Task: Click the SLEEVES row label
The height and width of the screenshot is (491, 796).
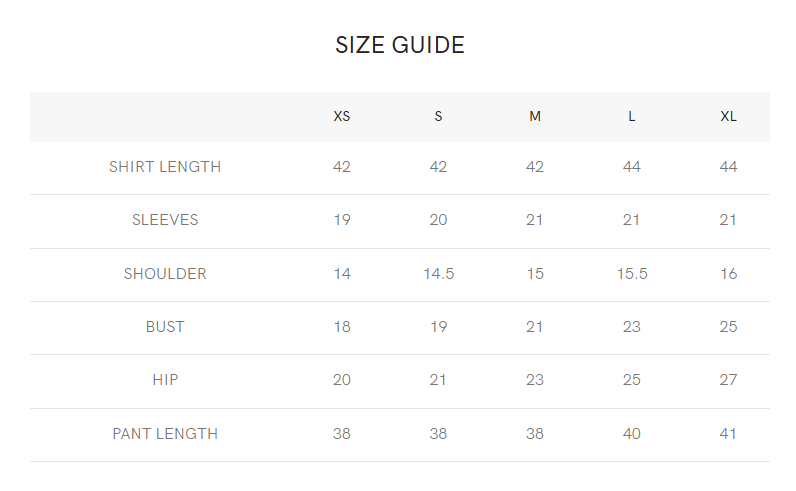Action: 165,220
